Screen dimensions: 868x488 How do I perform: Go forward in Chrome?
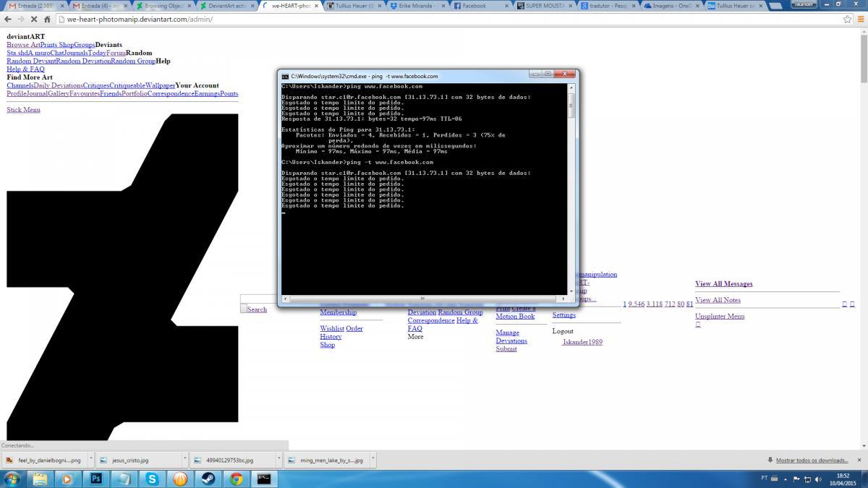pos(21,19)
